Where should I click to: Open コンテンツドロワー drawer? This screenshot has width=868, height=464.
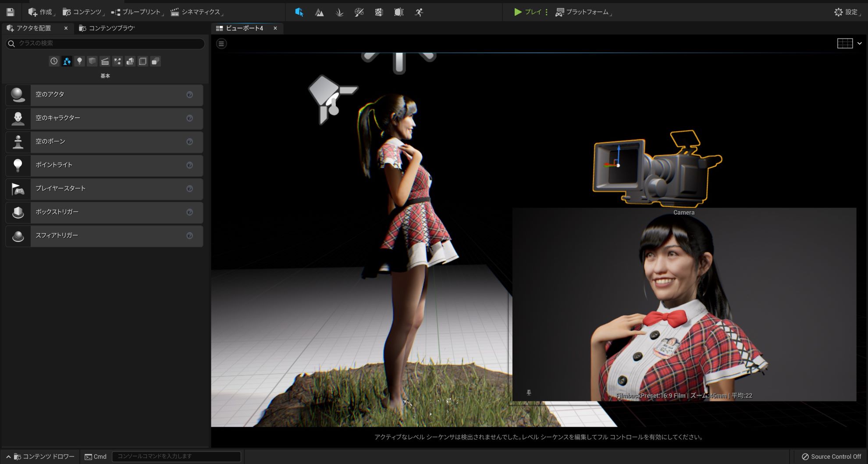[x=40, y=457]
